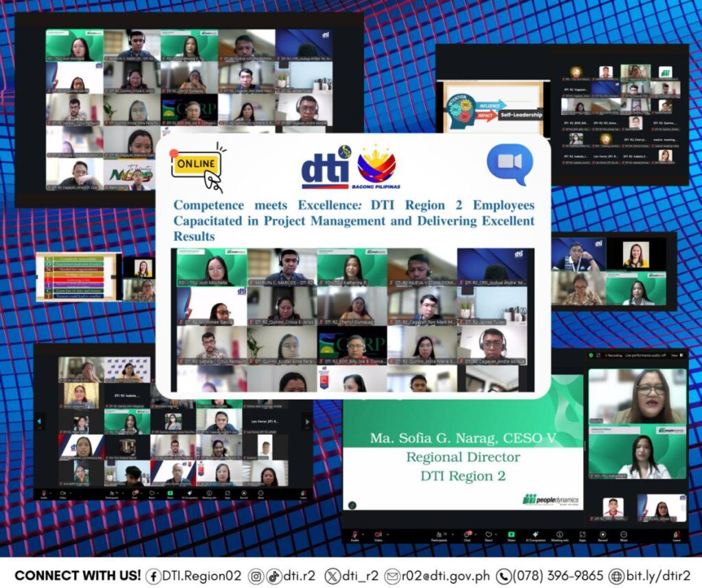Click React icon in Regional Director slide window
Viewport: 702px width, 588px height.
489,535
